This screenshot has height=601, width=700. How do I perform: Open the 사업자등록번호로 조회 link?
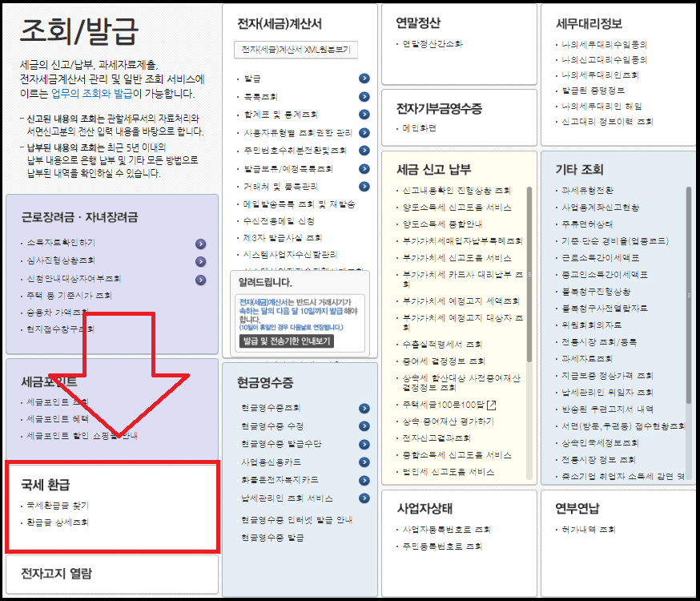click(446, 530)
